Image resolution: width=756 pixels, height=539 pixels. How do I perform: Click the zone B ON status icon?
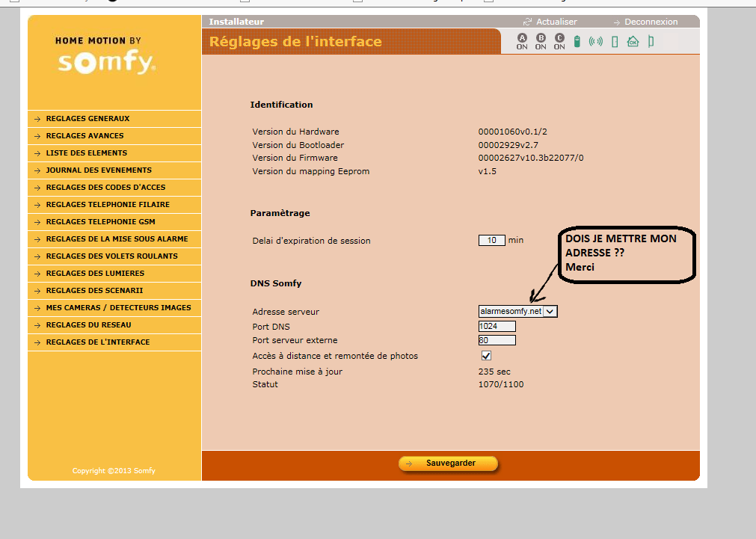pos(541,41)
